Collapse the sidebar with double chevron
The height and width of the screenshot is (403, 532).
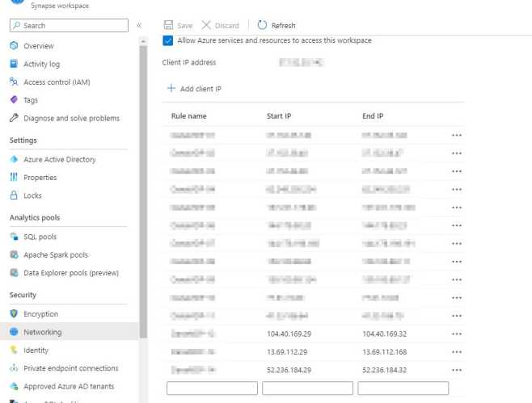tap(139, 25)
